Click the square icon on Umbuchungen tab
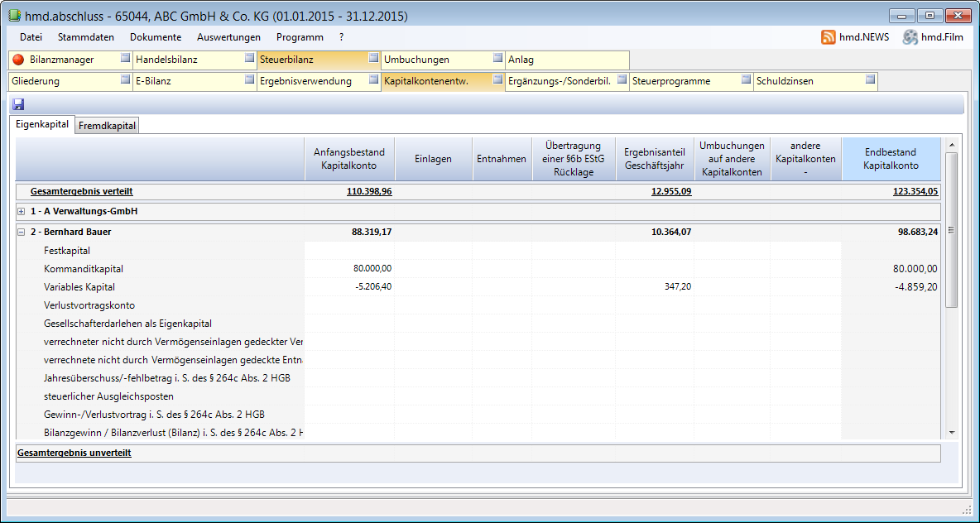The width and height of the screenshot is (980, 523). pyautogui.click(x=497, y=59)
